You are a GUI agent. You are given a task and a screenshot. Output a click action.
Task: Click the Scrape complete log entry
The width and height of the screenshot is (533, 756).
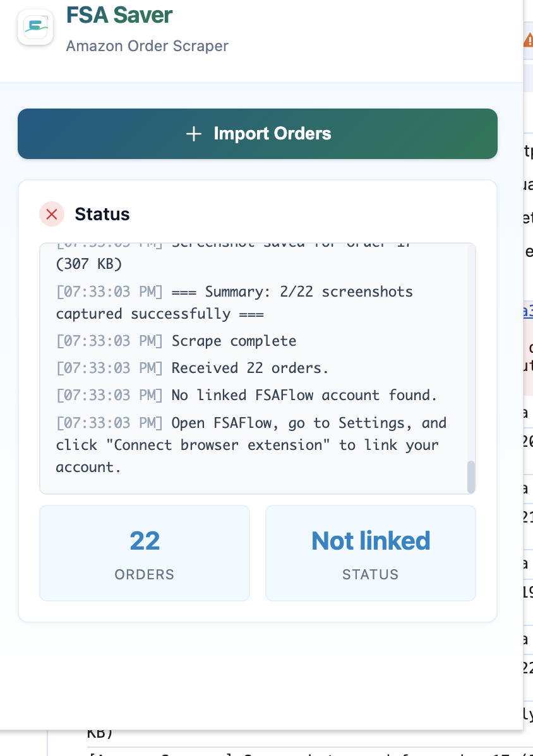coord(233,341)
